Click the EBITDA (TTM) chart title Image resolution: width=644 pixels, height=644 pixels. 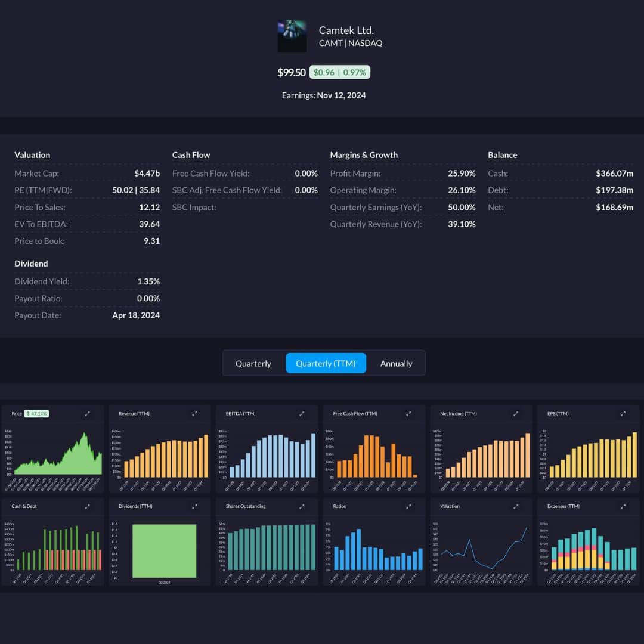[x=241, y=414]
